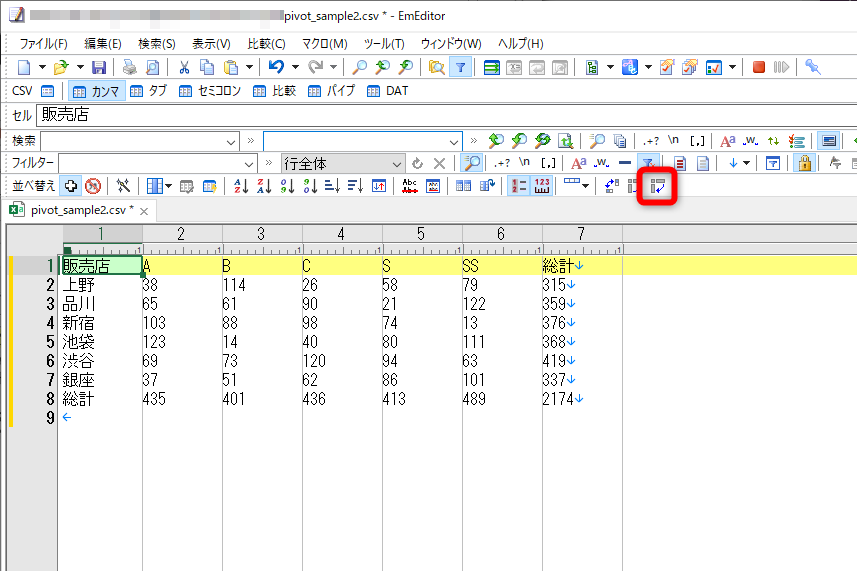
Task: Create a new file with New icon
Action: point(24,67)
